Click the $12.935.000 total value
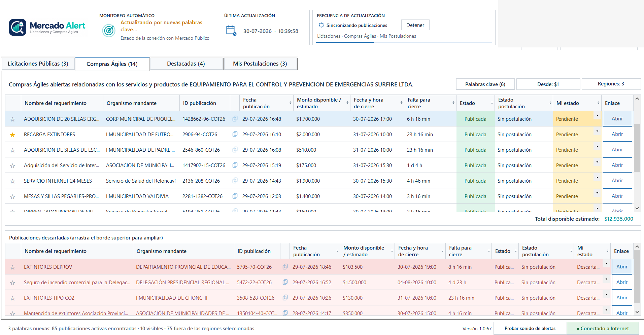Screen dimensions: 644x335 coord(619,219)
